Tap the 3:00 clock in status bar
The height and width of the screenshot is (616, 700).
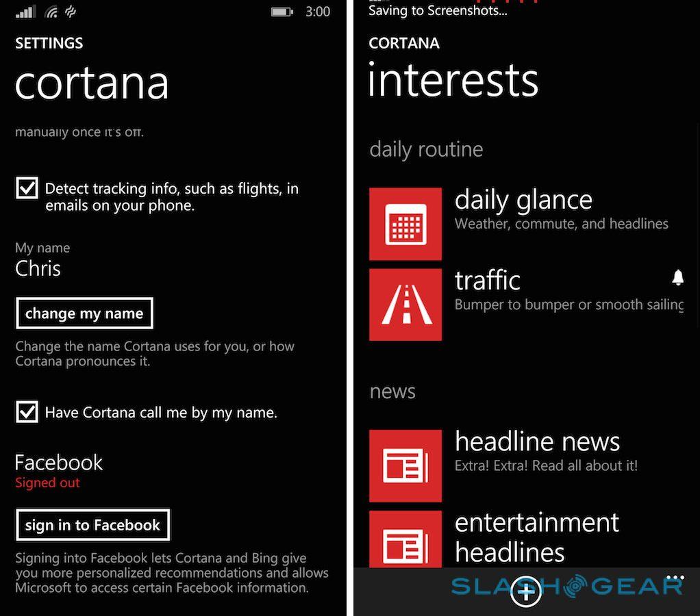318,12
